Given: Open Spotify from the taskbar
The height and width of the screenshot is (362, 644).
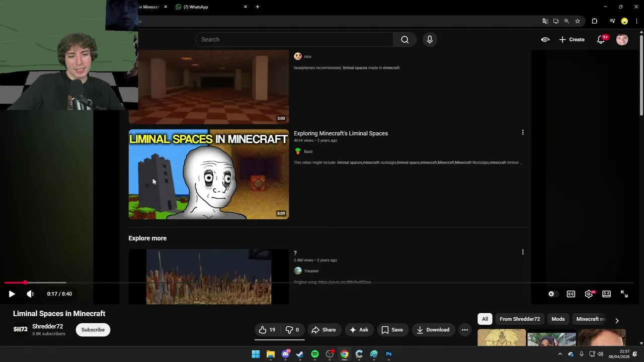Looking at the screenshot, I should click(x=315, y=354).
